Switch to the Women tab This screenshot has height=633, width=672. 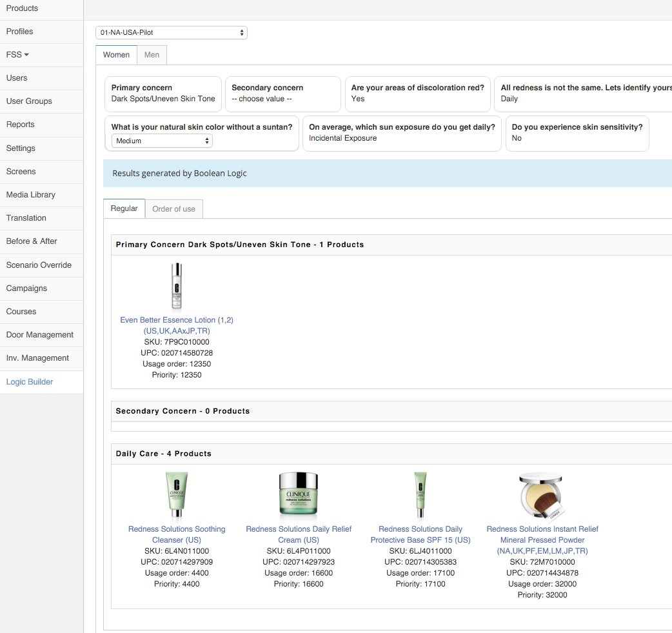(x=116, y=54)
